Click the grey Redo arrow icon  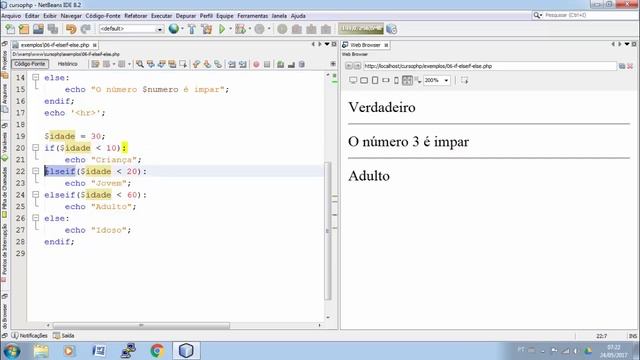(x=85, y=29)
